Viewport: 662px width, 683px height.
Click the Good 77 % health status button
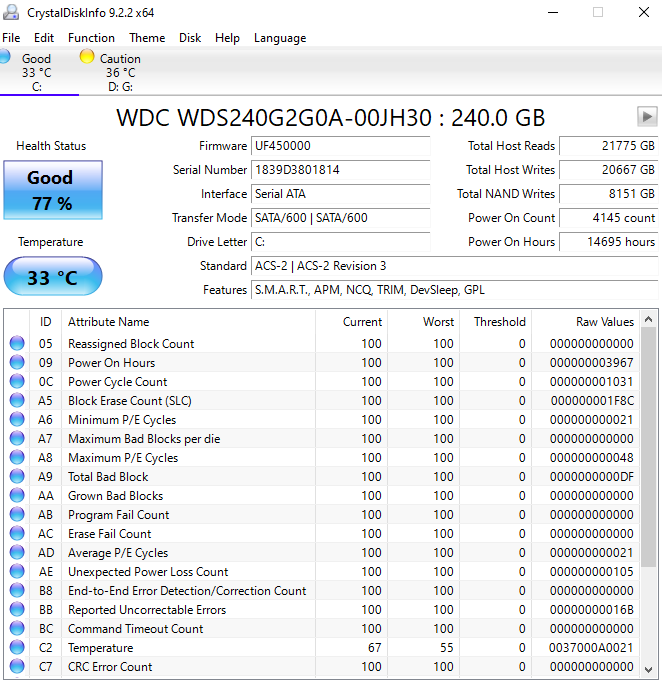53,190
